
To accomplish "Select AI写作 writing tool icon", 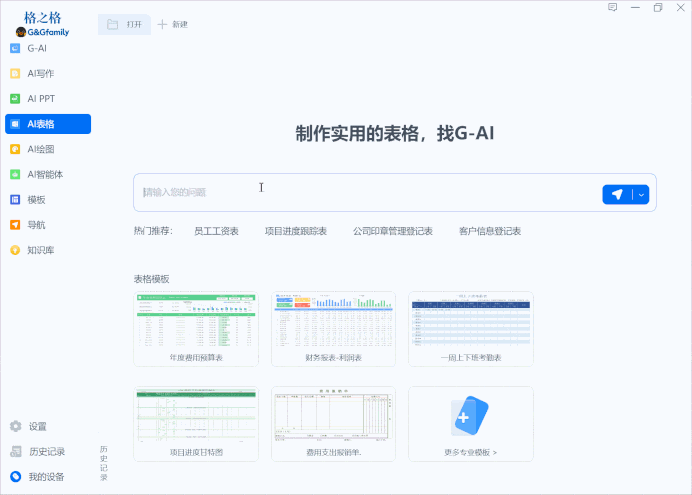I will [x=15, y=73].
